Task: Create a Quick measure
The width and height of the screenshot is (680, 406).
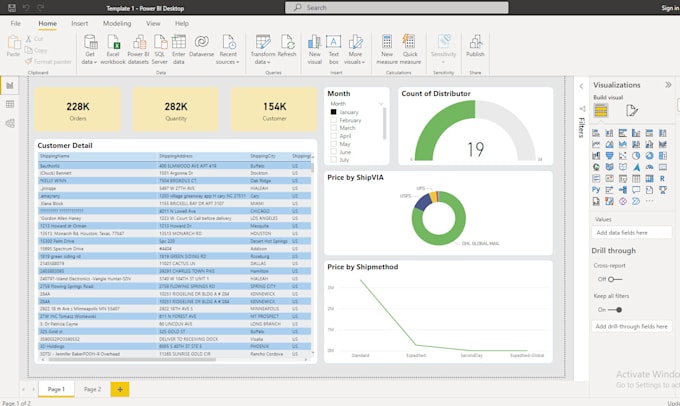Action: pyautogui.click(x=410, y=49)
